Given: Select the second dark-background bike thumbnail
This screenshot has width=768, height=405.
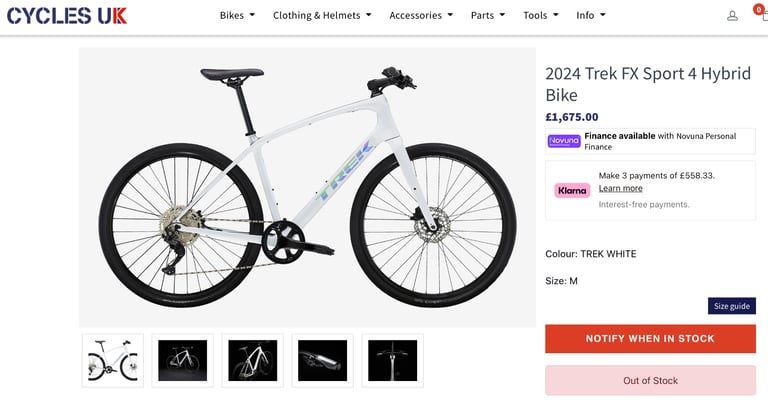Looking at the screenshot, I should 183,360.
